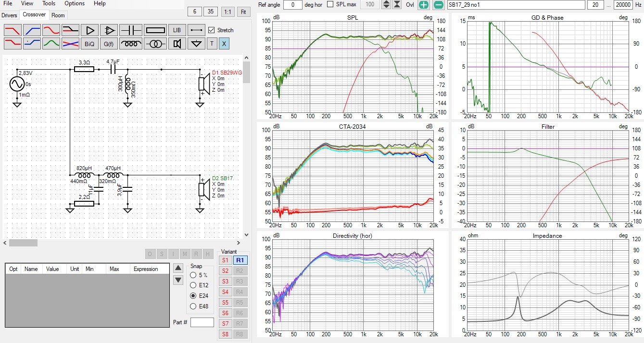Open the Tools menu

(49, 3)
